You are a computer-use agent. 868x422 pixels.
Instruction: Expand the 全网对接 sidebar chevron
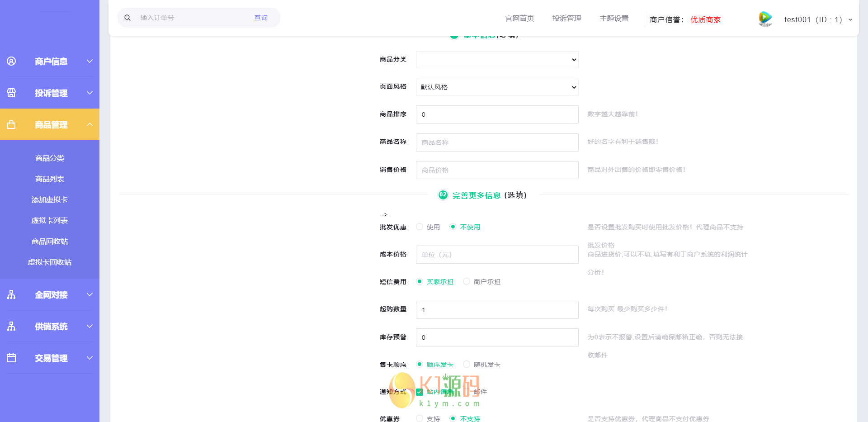click(x=90, y=294)
